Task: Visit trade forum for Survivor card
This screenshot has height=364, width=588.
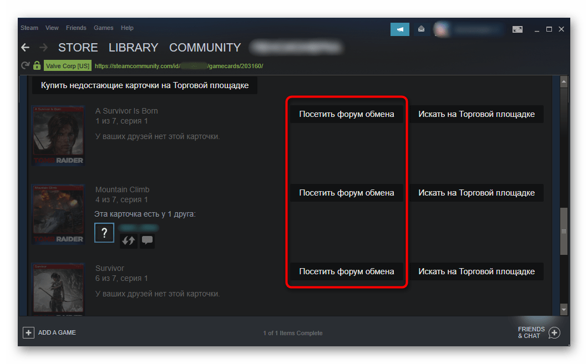Action: (347, 271)
